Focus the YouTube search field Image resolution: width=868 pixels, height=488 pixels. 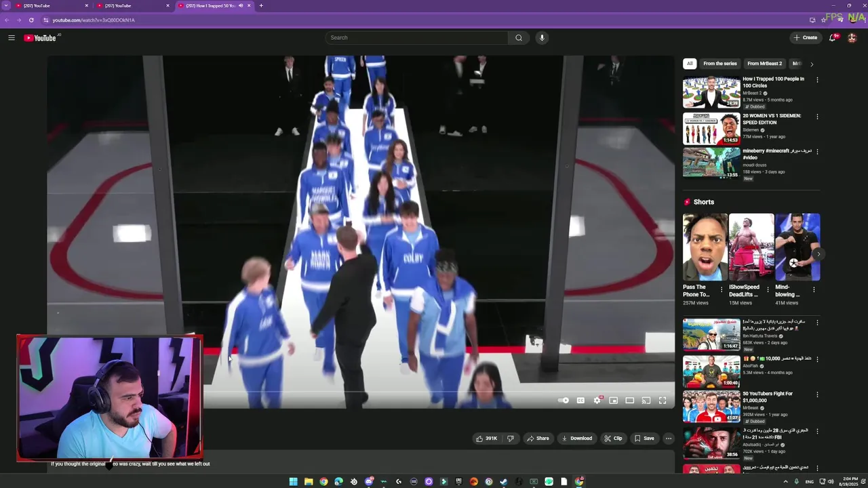(416, 38)
